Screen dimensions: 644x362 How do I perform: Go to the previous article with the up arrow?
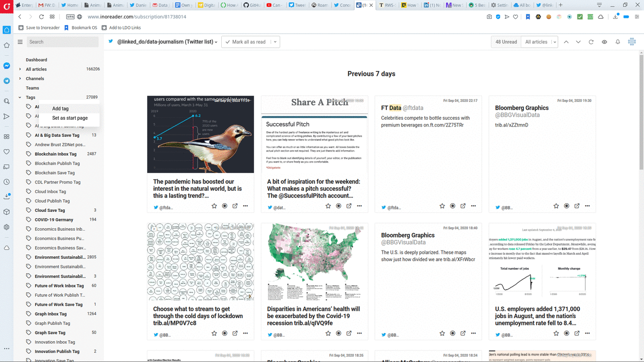[x=566, y=42]
